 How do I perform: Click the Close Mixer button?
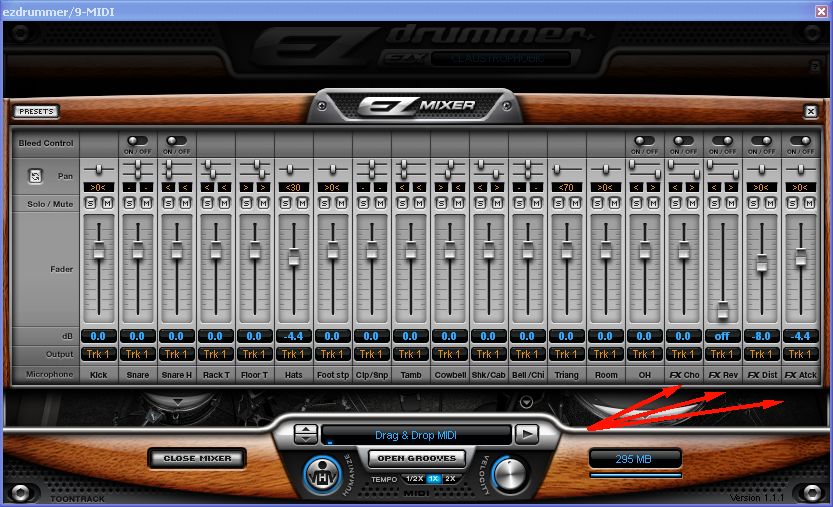point(197,458)
